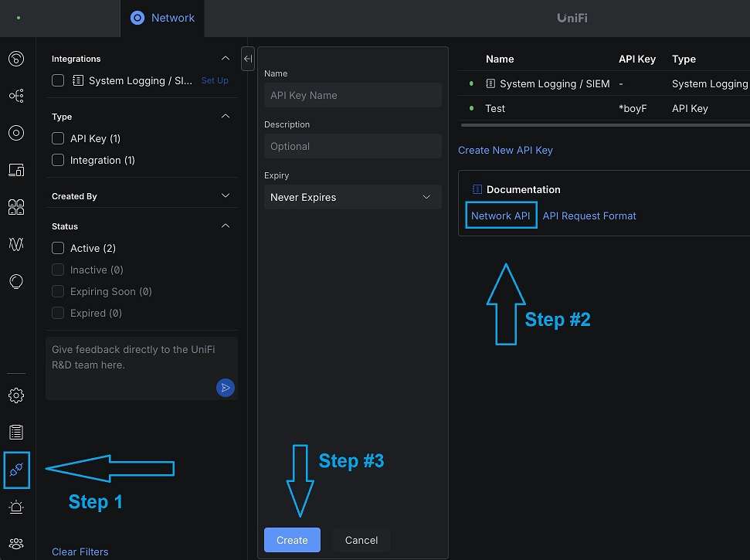
Task: Click the Set Up link for System Logging
Action: tap(215, 80)
